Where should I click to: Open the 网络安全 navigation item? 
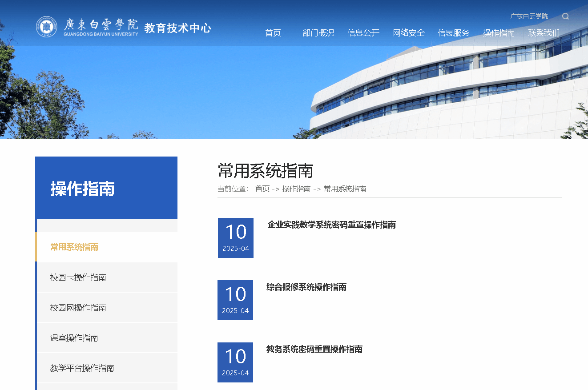(409, 33)
